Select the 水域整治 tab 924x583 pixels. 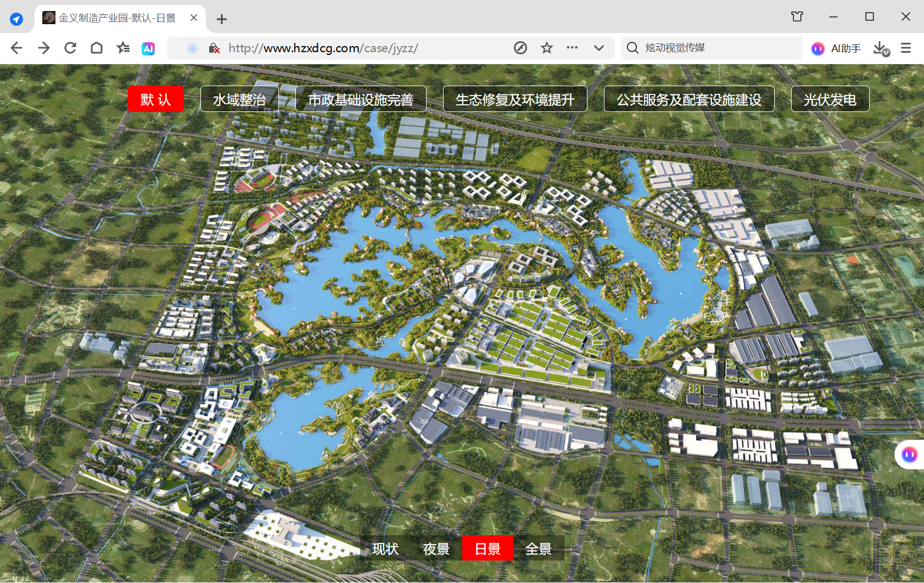click(x=239, y=99)
